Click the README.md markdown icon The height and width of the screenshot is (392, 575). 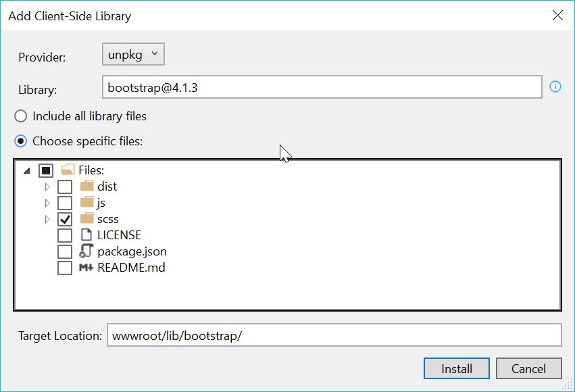click(x=86, y=268)
